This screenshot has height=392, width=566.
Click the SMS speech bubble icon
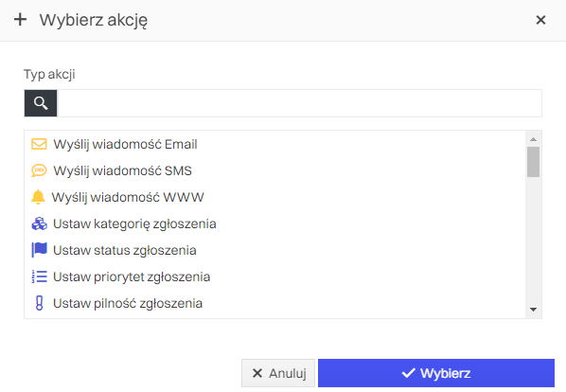click(39, 170)
